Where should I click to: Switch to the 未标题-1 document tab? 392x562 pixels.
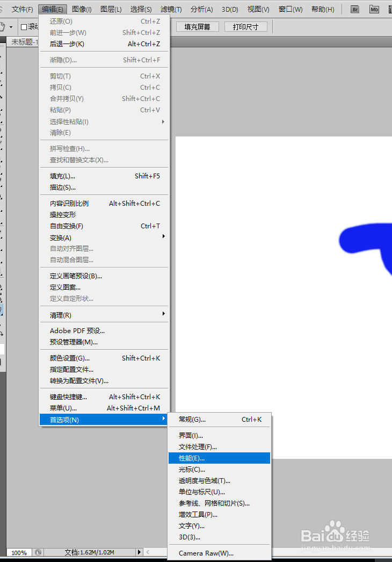pos(24,42)
